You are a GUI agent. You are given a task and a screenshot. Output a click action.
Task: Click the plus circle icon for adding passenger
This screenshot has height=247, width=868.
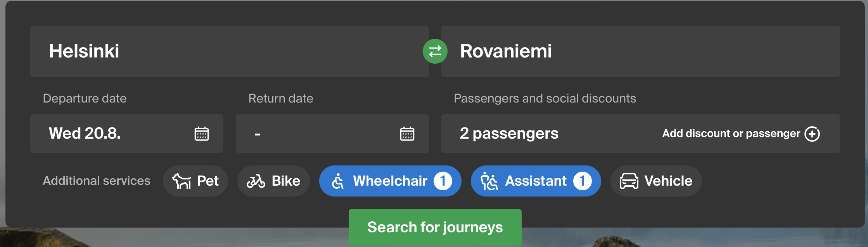812,134
